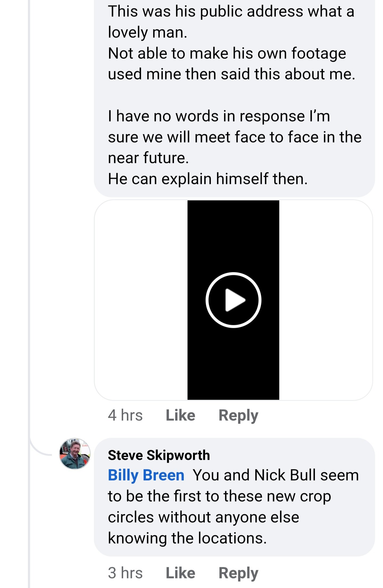383x588 pixels.
Task: Tap "used mine then said this about me."
Action: tap(231, 74)
